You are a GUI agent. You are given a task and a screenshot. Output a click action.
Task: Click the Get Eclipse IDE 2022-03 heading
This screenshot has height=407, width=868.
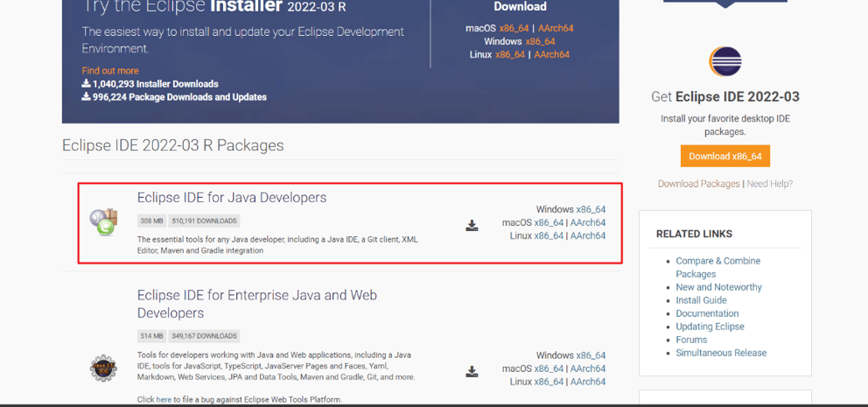point(725,97)
